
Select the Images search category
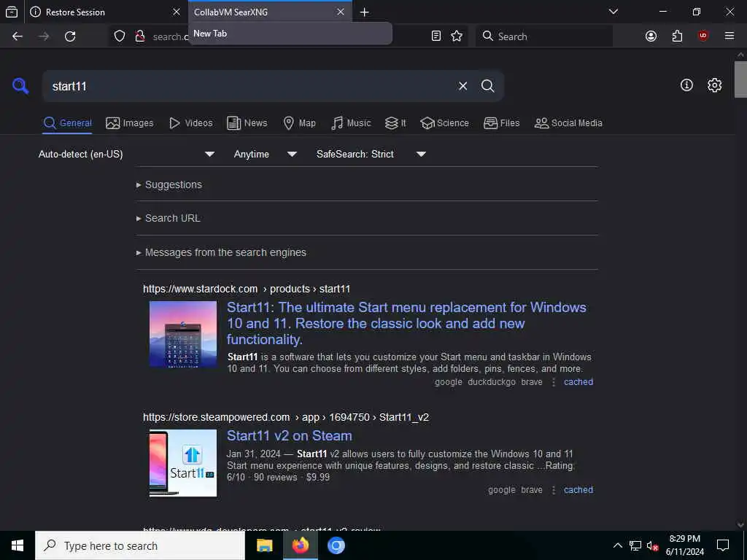click(130, 122)
